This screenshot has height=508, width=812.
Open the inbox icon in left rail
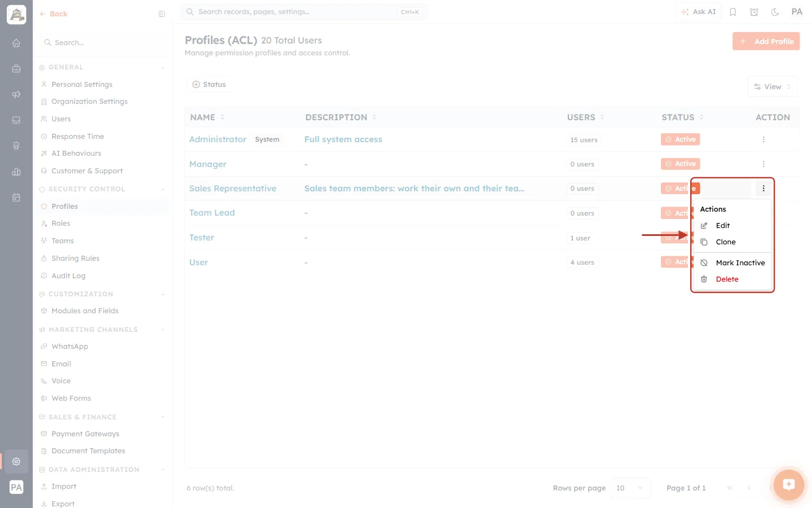tap(16, 120)
